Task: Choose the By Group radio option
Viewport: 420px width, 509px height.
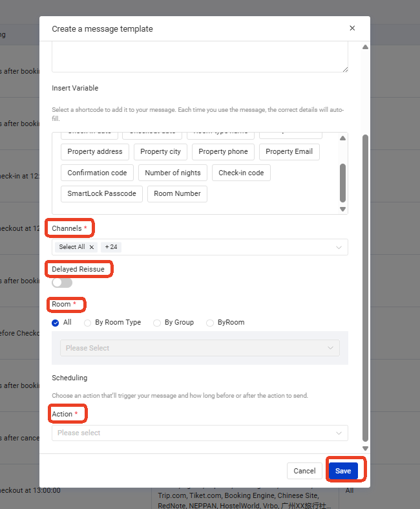Action: click(x=156, y=323)
